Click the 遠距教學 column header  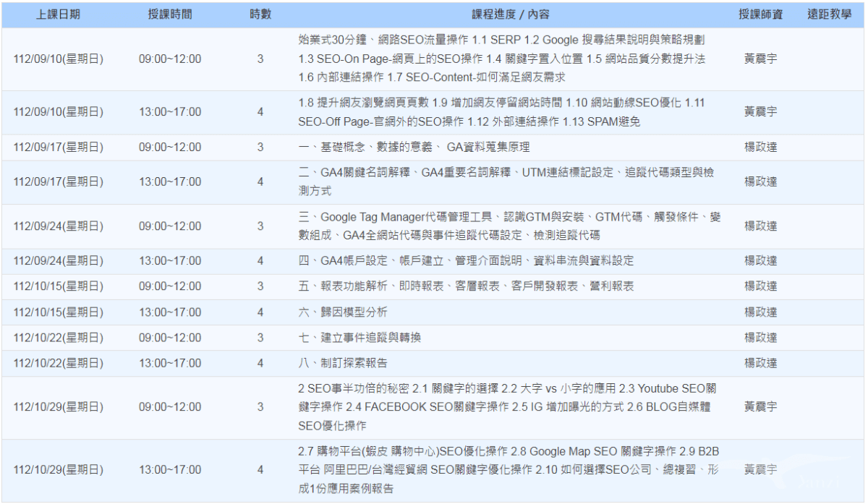(829, 12)
